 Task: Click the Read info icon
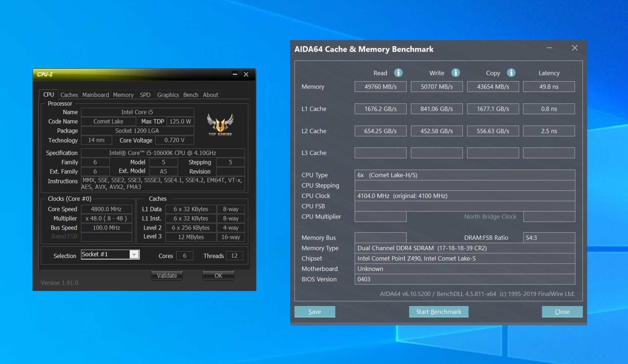point(398,73)
